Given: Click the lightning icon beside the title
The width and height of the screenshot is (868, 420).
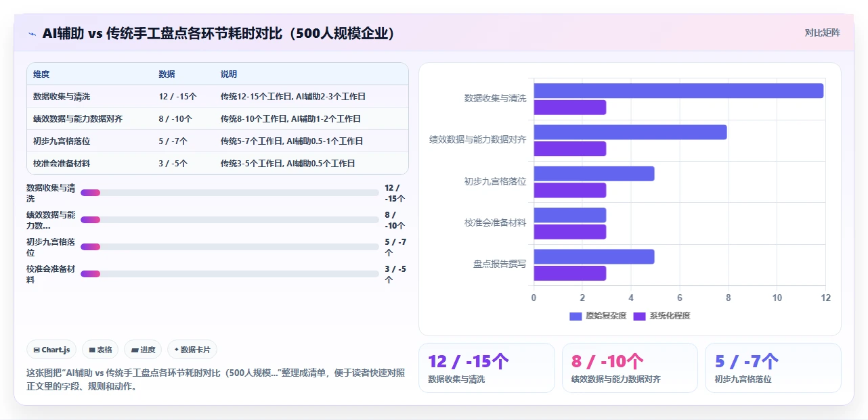Looking at the screenshot, I should (32, 33).
